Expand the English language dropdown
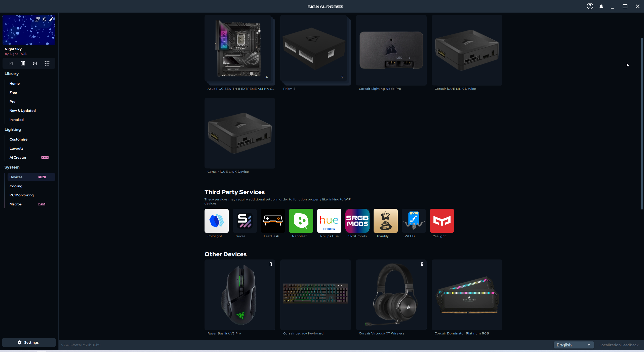This screenshot has width=644, height=352. pos(573,345)
